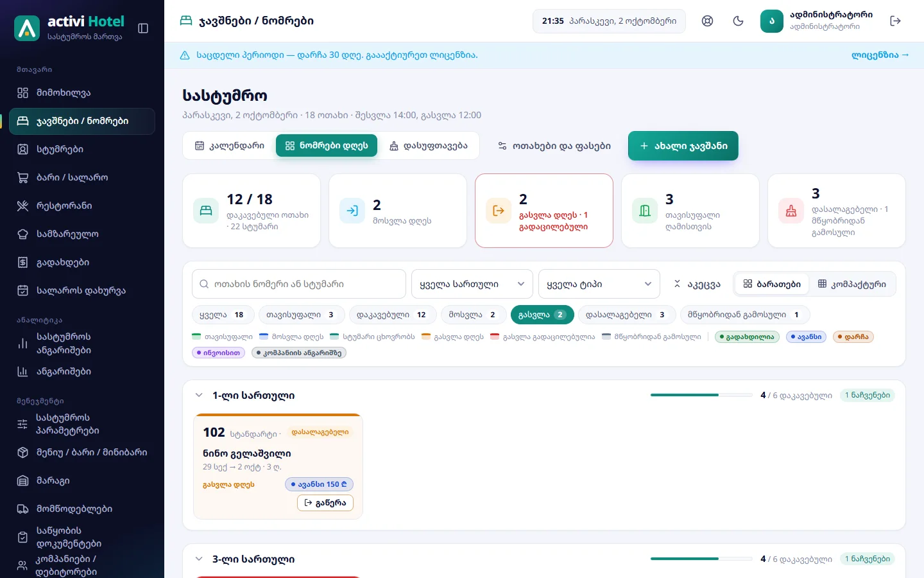This screenshot has height=578, width=924.
Task: Click 3-ლი სართული occupancy progress bar
Action: [701, 559]
